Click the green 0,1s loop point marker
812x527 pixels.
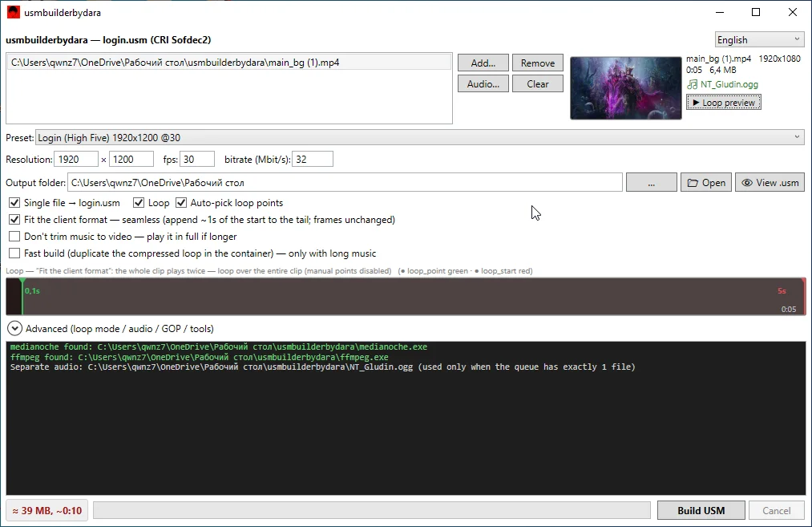pos(22,297)
